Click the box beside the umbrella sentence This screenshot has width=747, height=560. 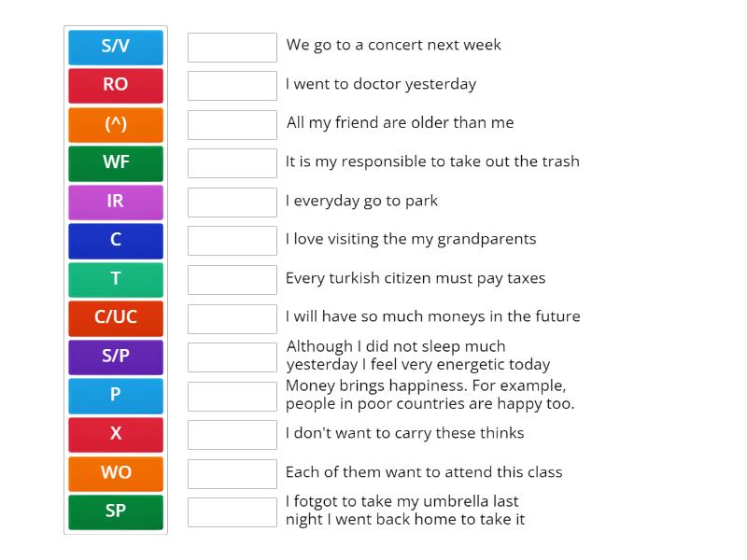click(x=232, y=511)
